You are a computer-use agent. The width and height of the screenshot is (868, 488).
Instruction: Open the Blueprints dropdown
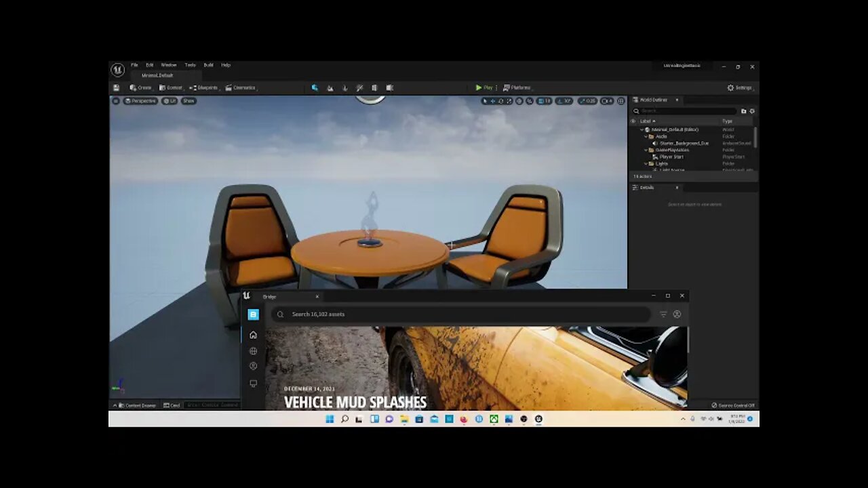pyautogui.click(x=204, y=87)
